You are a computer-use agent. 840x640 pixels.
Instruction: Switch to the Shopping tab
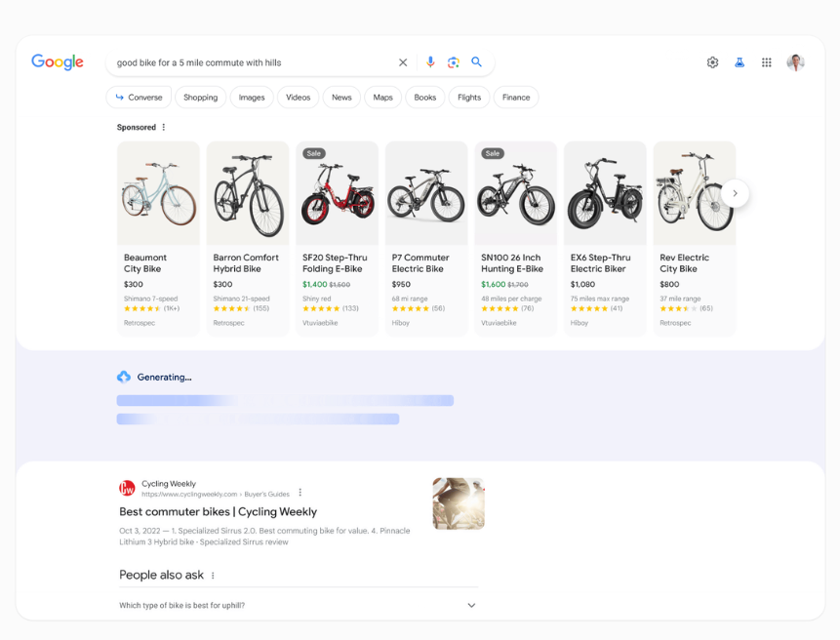(x=200, y=98)
